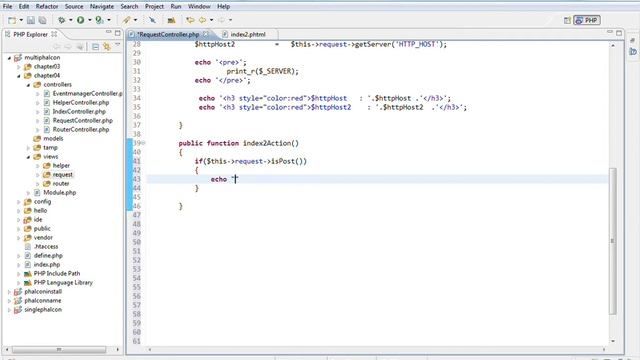Maximize the PHP Explorer panel
Viewport: 640px width, 360px height.
pyautogui.click(x=118, y=33)
